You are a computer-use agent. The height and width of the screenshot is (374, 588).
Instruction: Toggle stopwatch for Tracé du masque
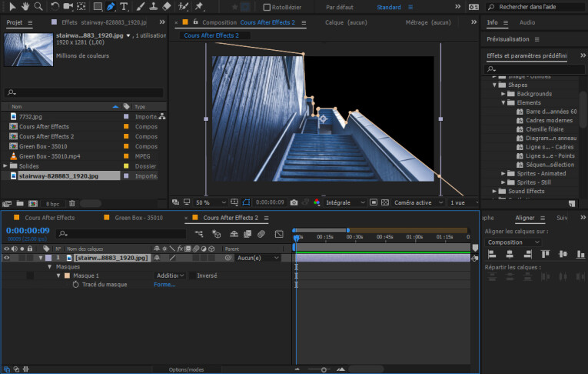75,285
